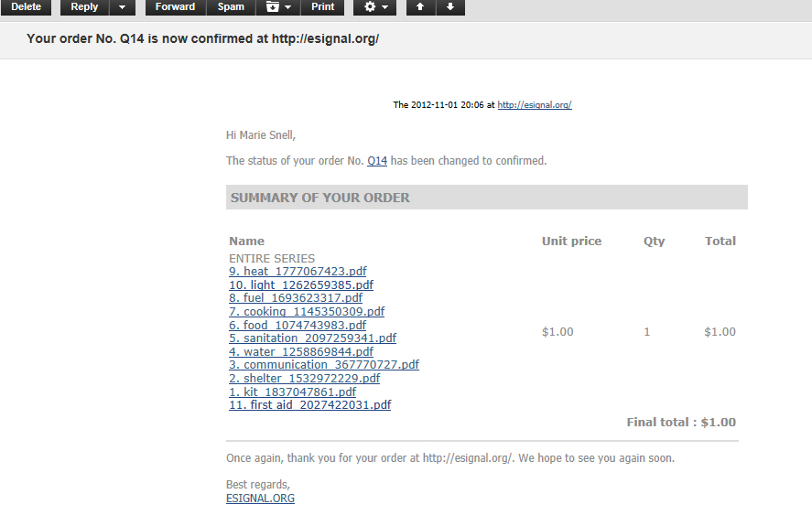This screenshot has width=812, height=526.
Task: Click the down arrow next message icon
Action: (x=450, y=7)
